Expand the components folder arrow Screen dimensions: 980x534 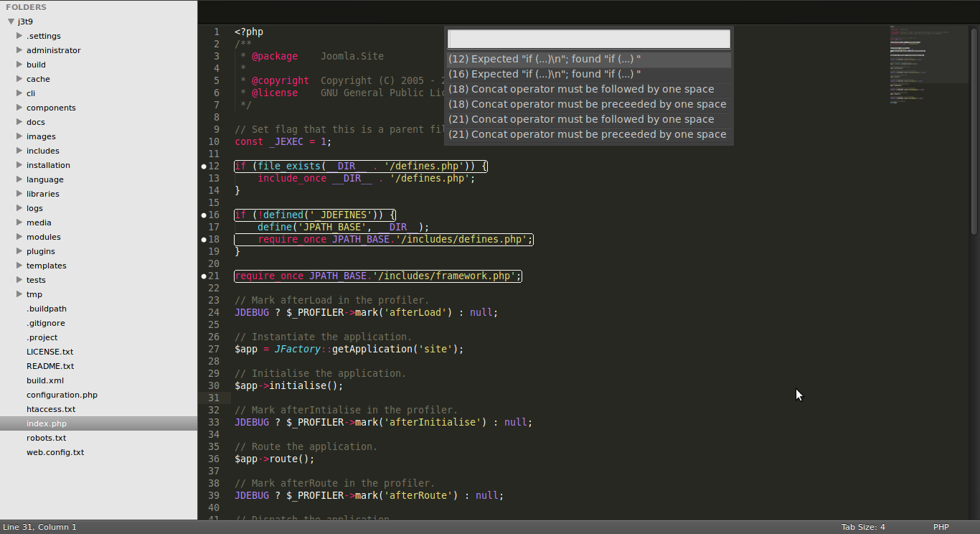click(x=19, y=108)
